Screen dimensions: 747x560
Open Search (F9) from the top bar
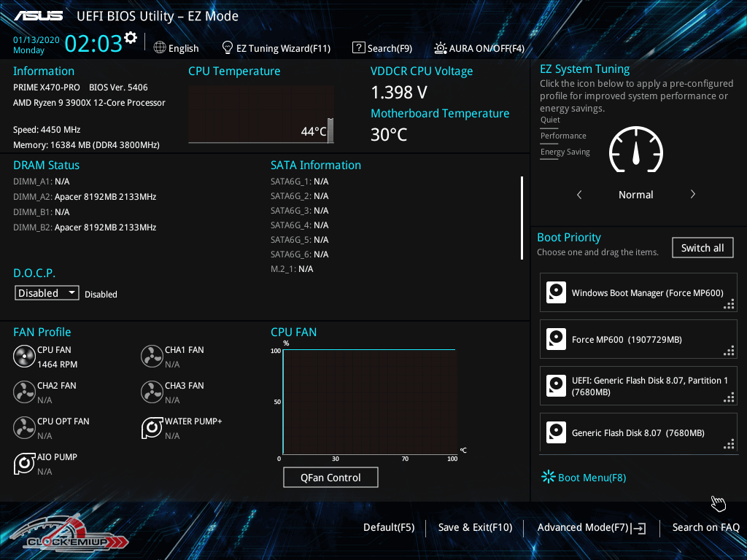(382, 48)
